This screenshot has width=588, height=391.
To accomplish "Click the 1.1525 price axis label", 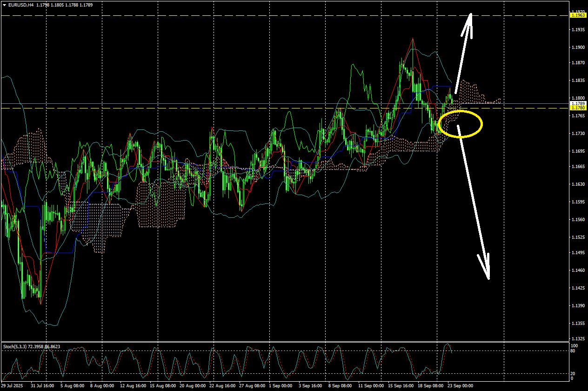I will pyautogui.click(x=579, y=237).
